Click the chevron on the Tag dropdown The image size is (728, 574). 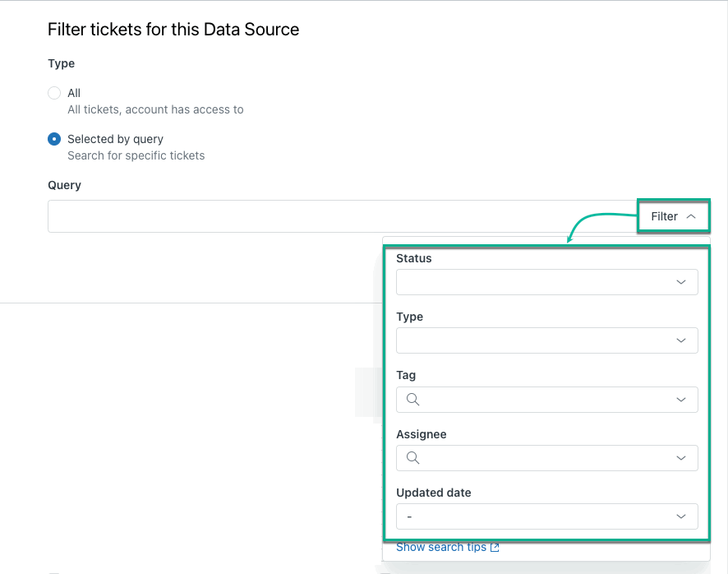[680, 400]
